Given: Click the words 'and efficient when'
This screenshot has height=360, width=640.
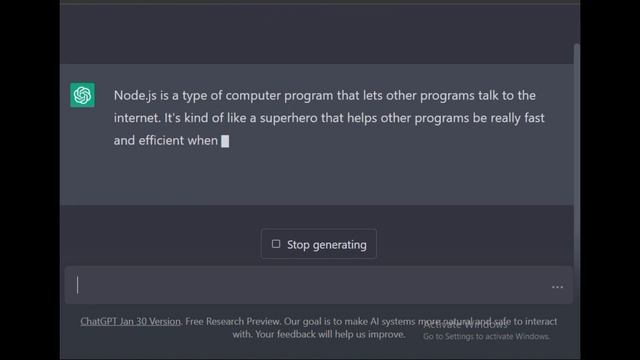Looking at the screenshot, I should (166, 140).
